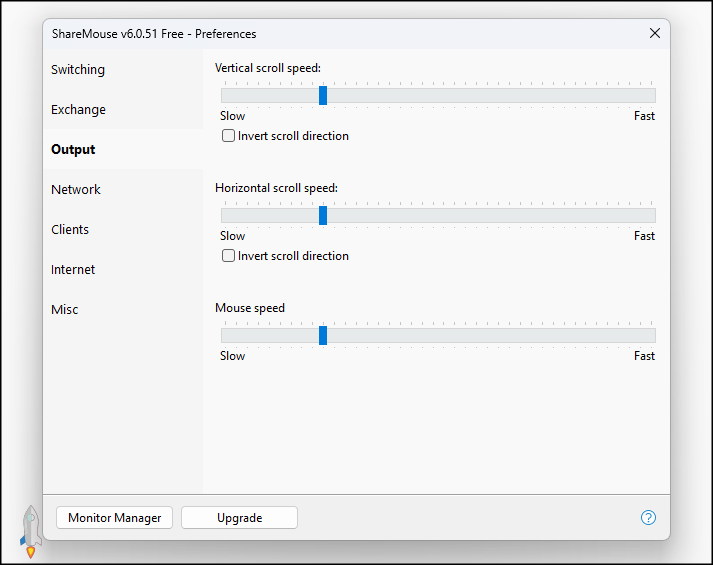Enable Invert scroll direction for horizontal scrolling

coord(229,256)
